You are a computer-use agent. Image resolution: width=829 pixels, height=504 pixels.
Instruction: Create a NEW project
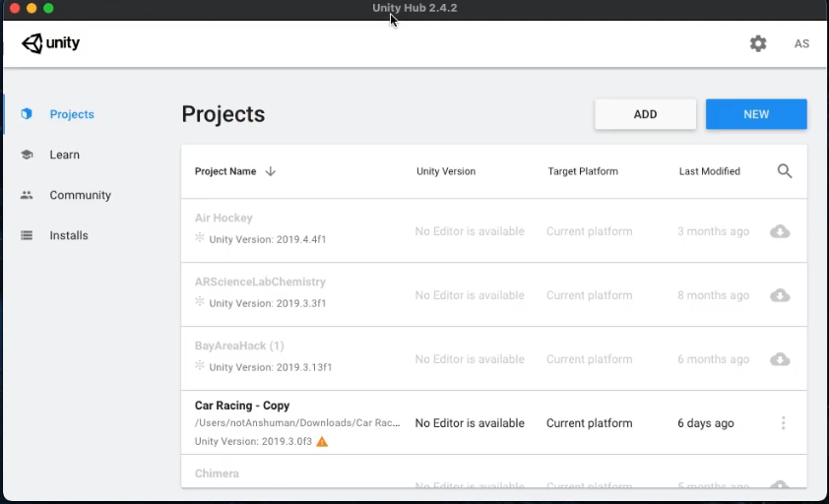[756, 114]
